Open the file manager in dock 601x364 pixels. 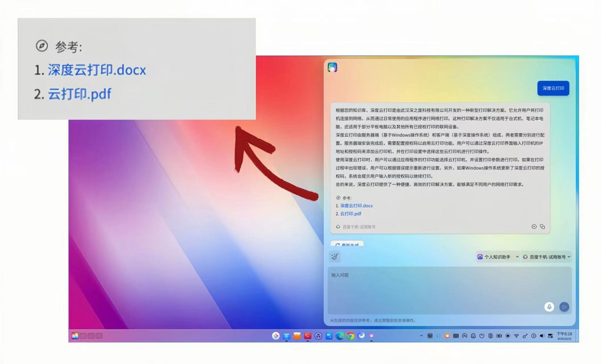pos(286,336)
